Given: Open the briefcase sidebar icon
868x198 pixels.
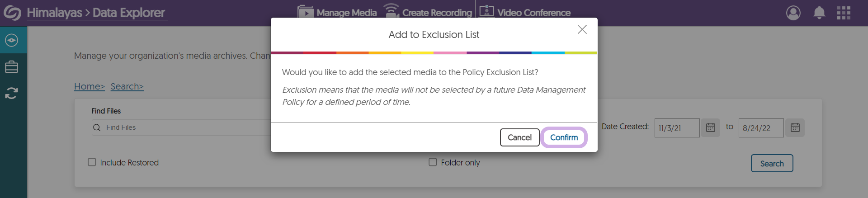Looking at the screenshot, I should (x=12, y=67).
